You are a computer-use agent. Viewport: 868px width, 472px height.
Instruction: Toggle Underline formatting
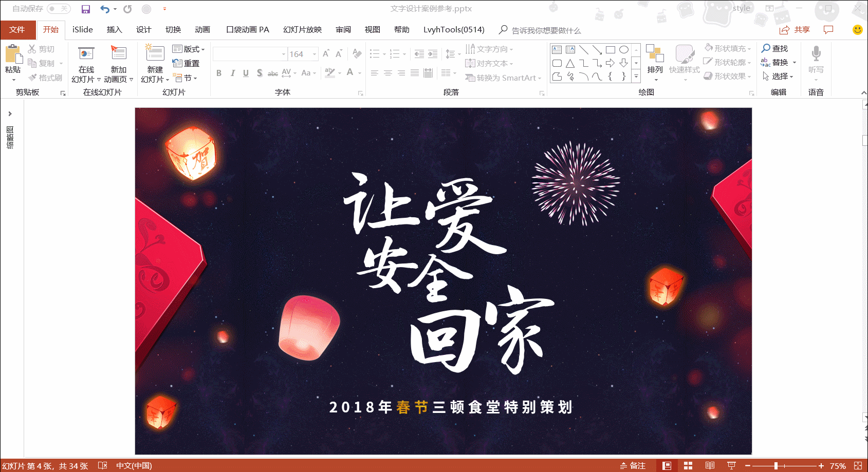246,73
